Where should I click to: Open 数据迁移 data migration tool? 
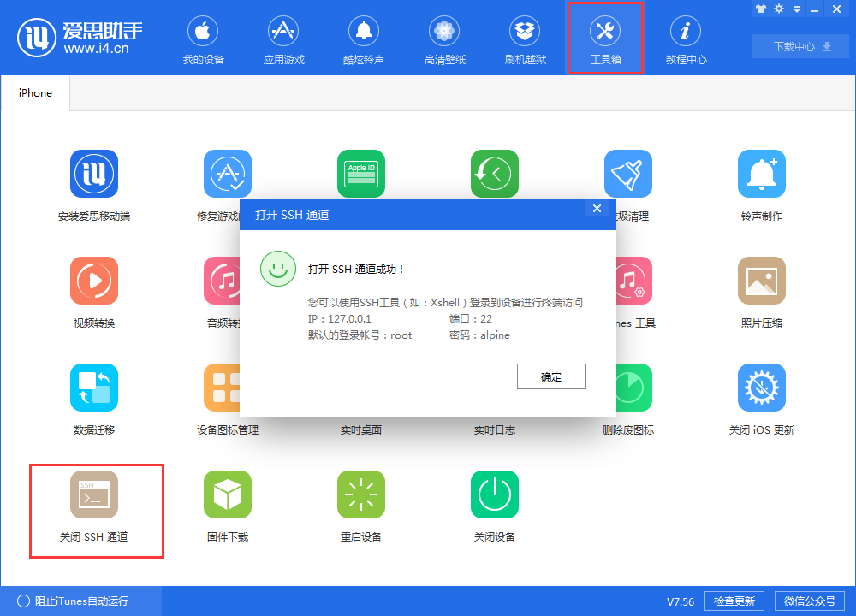[x=94, y=400]
